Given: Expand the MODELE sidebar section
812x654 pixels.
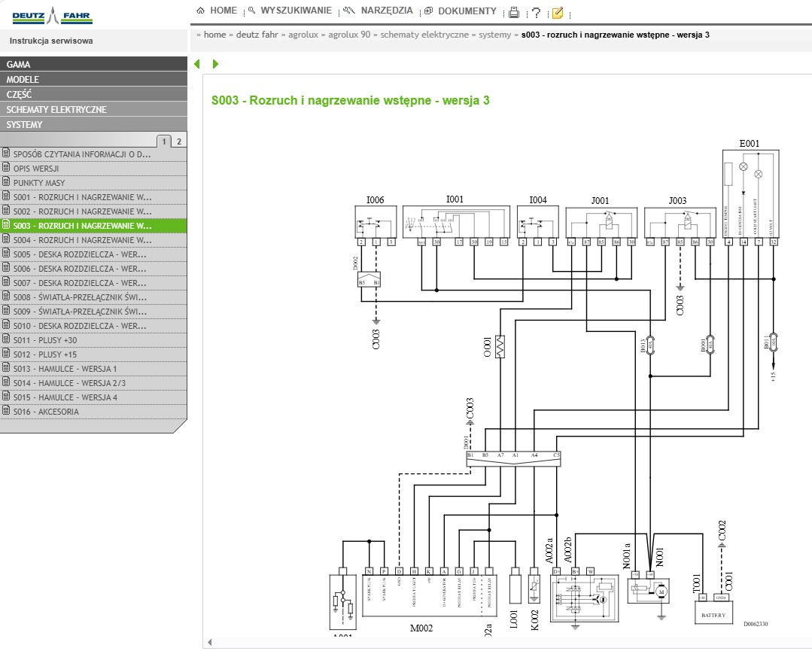Looking at the screenshot, I should pyautogui.click(x=93, y=79).
